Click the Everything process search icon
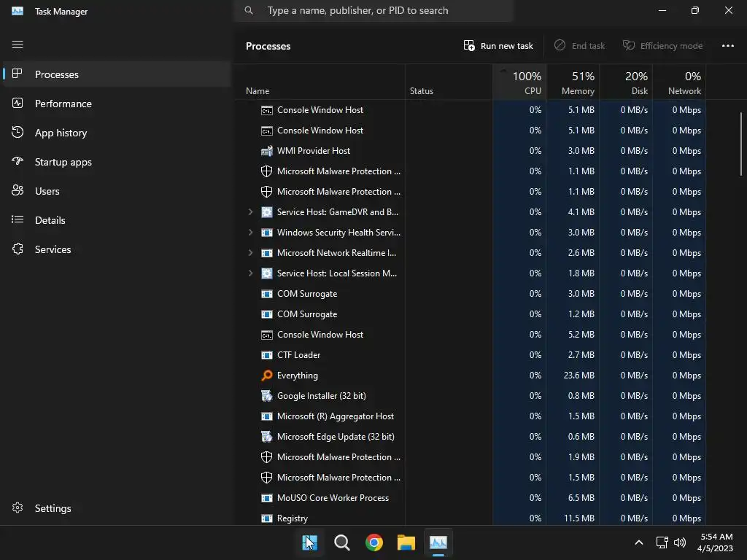Screen dimensions: 747x560 click(267, 376)
